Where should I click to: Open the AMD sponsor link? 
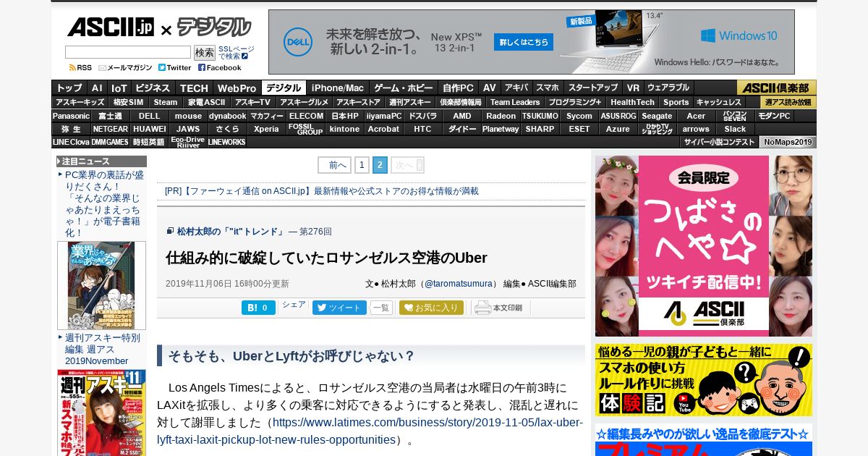coord(461,116)
